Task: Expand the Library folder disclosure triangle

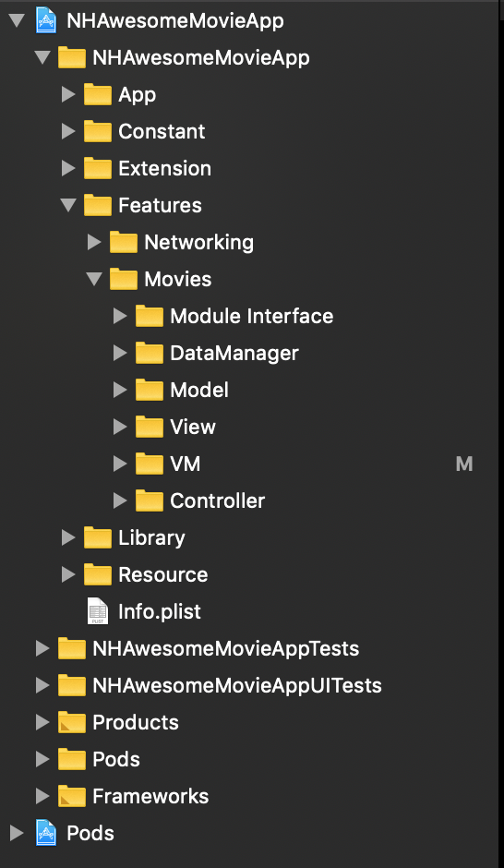Action: pyautogui.click(x=68, y=537)
